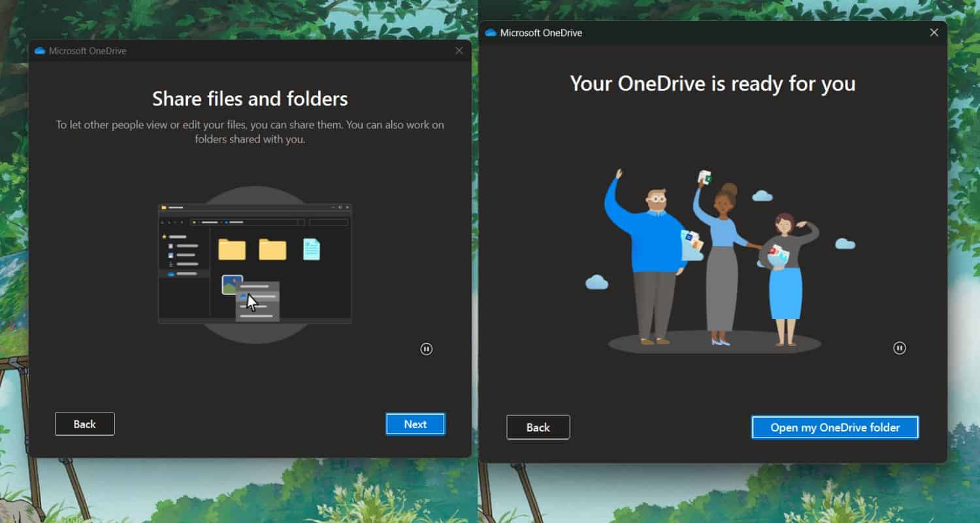Click the Your OneDrive is ready heading
The image size is (980, 523).
(x=713, y=84)
